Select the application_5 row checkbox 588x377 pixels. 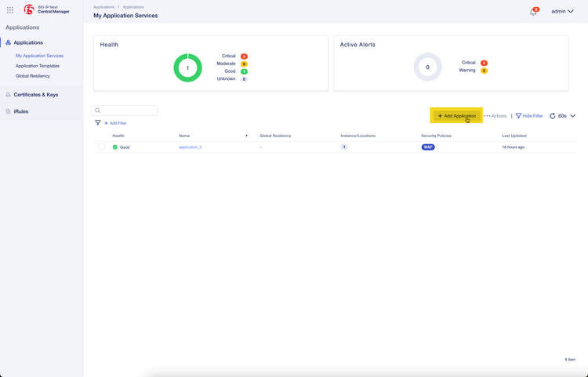tap(101, 147)
